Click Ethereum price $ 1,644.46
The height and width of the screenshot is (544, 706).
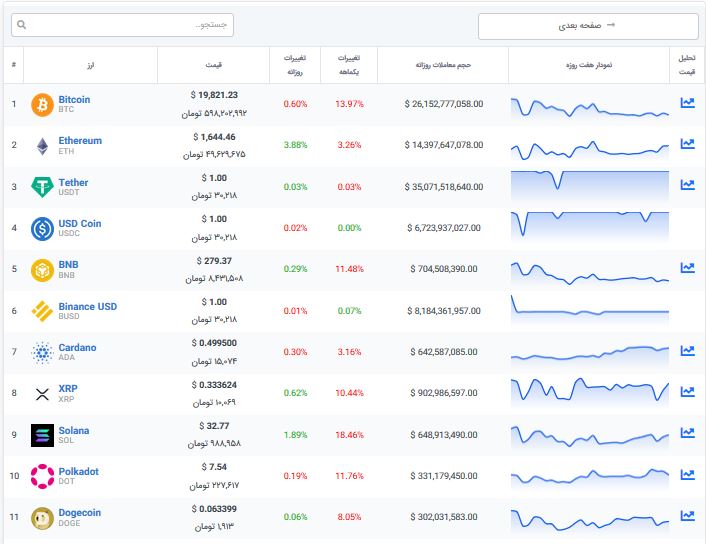214,137
